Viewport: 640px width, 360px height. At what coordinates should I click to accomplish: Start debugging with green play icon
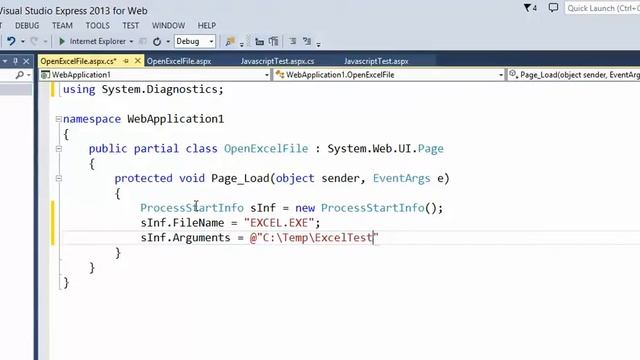[62, 41]
